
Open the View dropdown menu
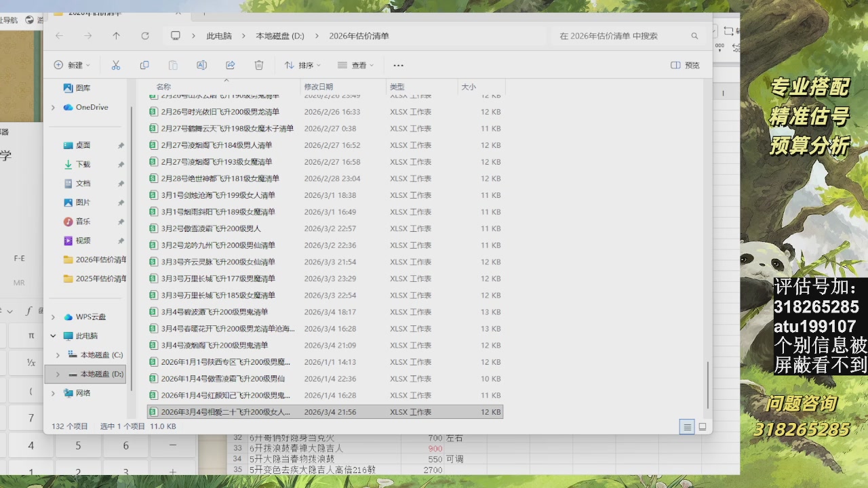[x=355, y=65]
